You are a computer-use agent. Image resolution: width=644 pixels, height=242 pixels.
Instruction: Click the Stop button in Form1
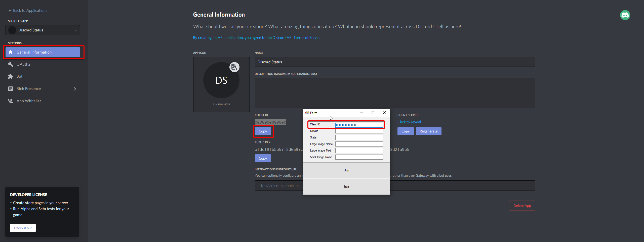pos(346,170)
